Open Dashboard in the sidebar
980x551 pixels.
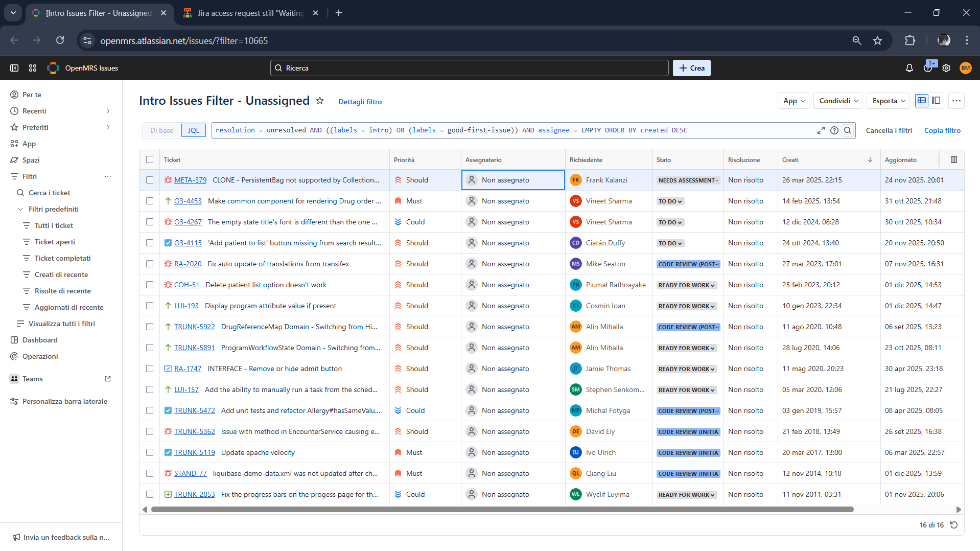tap(40, 340)
